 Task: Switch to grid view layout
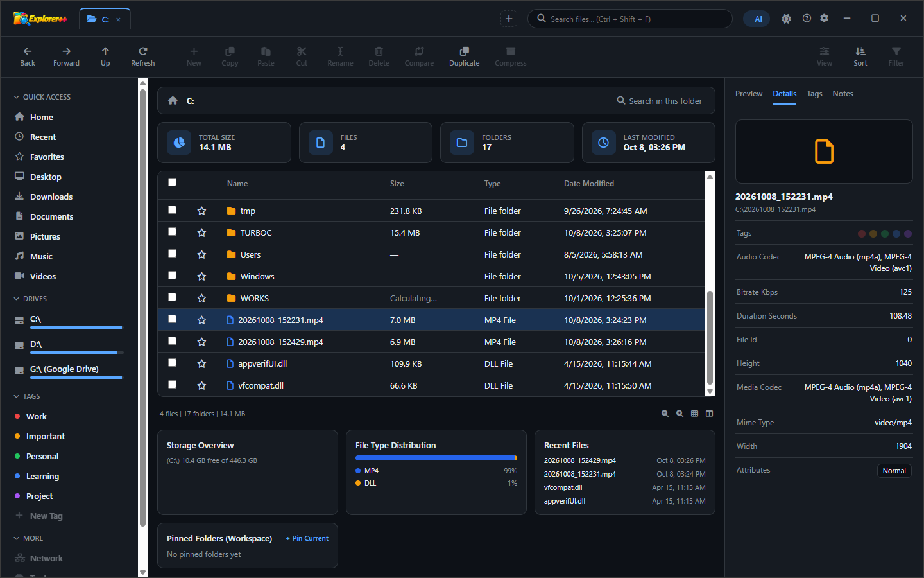[694, 414]
